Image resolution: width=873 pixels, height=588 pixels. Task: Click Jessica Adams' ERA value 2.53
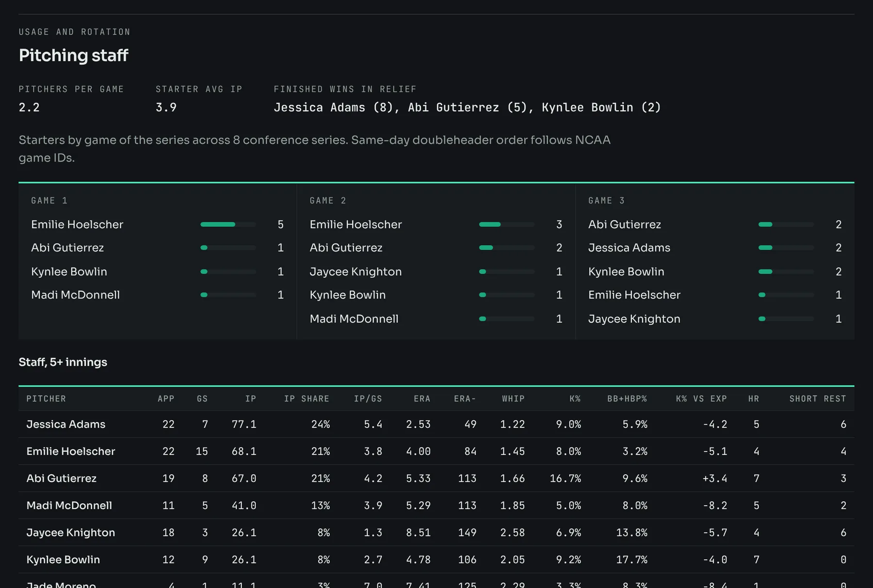pos(418,424)
